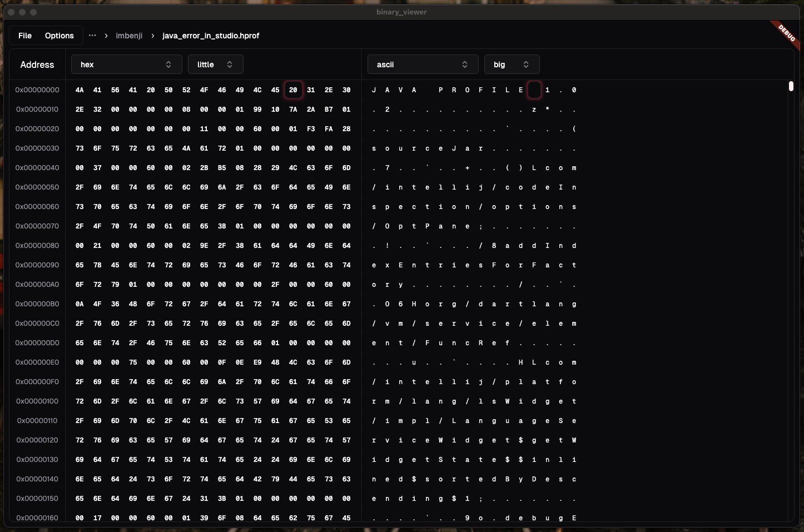Open the hex format dropdown
Image resolution: width=804 pixels, height=532 pixels.
pos(126,64)
